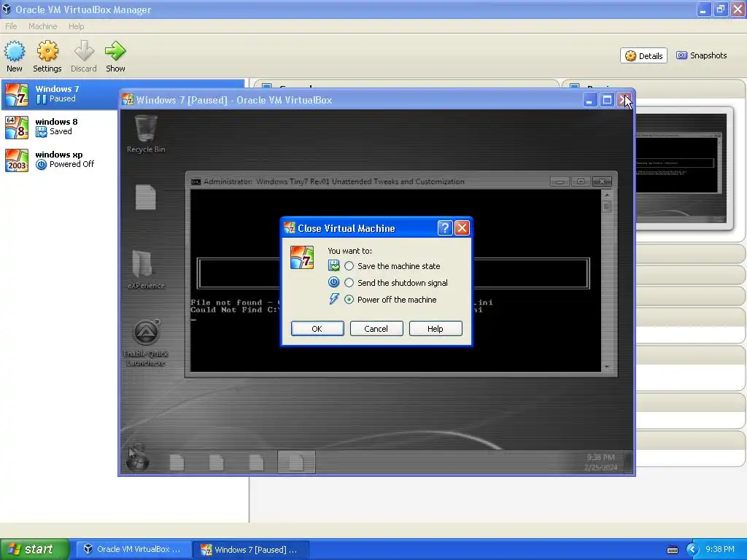Expand hidden system tray icons arrow
Screen dimensions: 747x560
click(x=692, y=550)
